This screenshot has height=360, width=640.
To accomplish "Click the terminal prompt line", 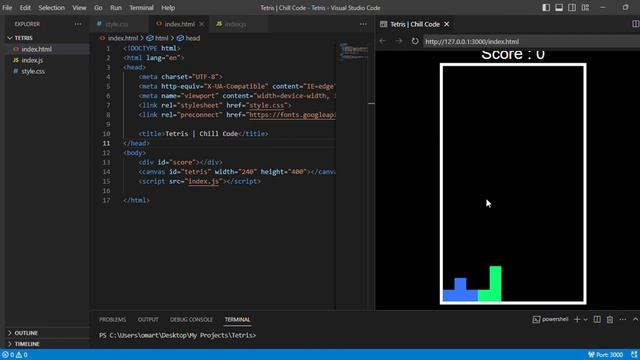I will pos(178,335).
